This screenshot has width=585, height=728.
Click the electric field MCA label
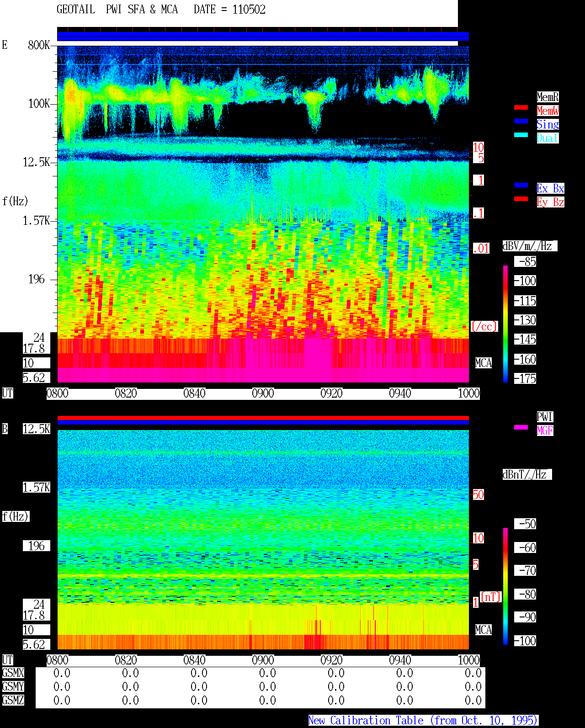coord(484,363)
